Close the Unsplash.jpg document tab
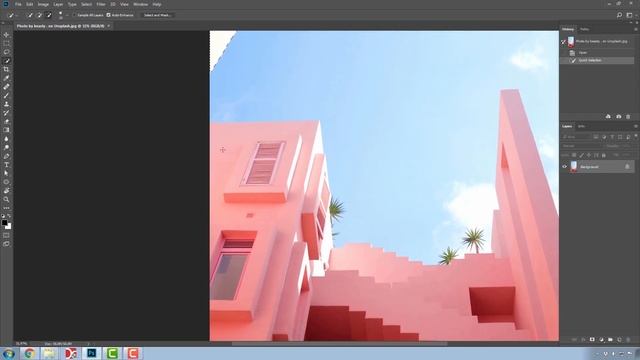The width and height of the screenshot is (640, 360). (x=109, y=26)
